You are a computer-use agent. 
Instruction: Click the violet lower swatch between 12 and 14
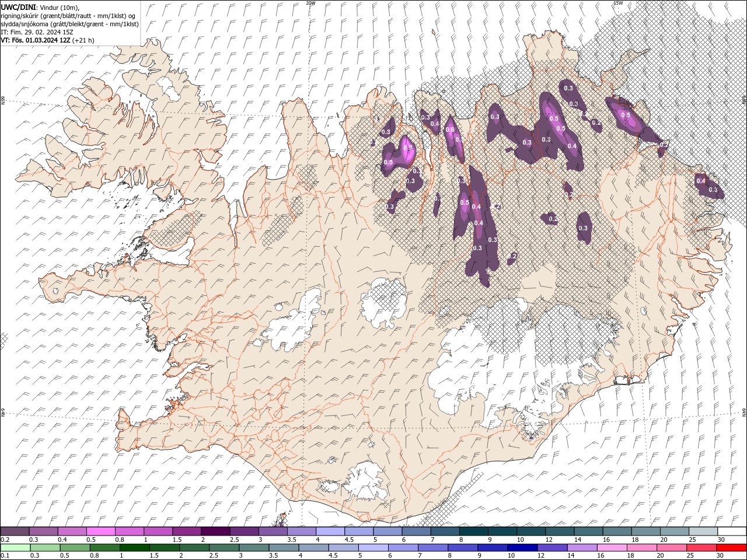553,548
